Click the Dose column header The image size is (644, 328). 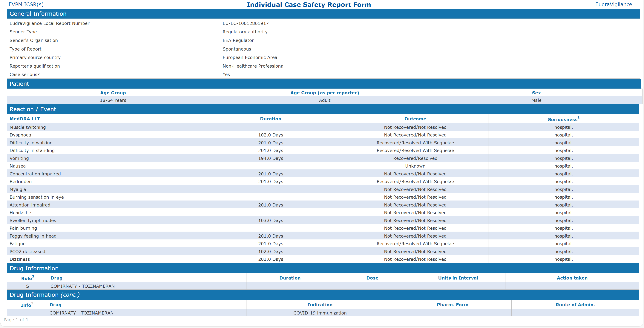pos(372,278)
